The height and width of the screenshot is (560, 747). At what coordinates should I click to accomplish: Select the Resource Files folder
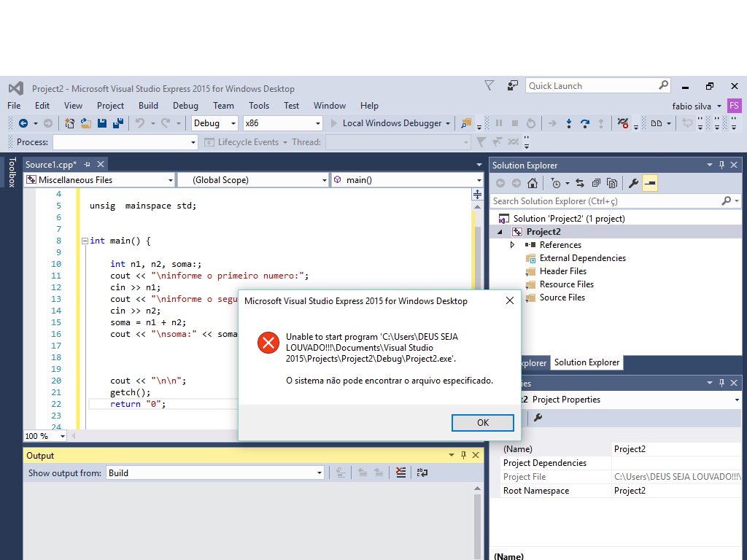coord(566,284)
